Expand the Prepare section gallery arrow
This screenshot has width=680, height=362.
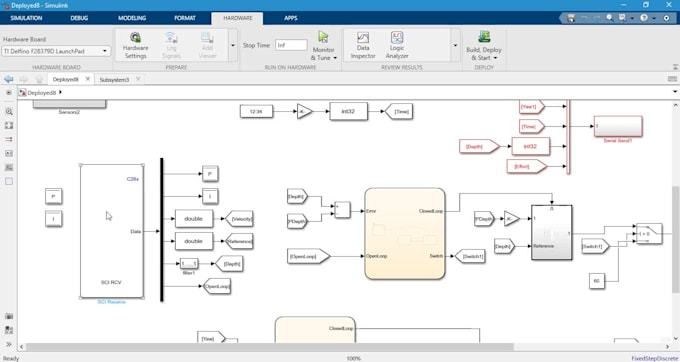pyautogui.click(x=233, y=45)
